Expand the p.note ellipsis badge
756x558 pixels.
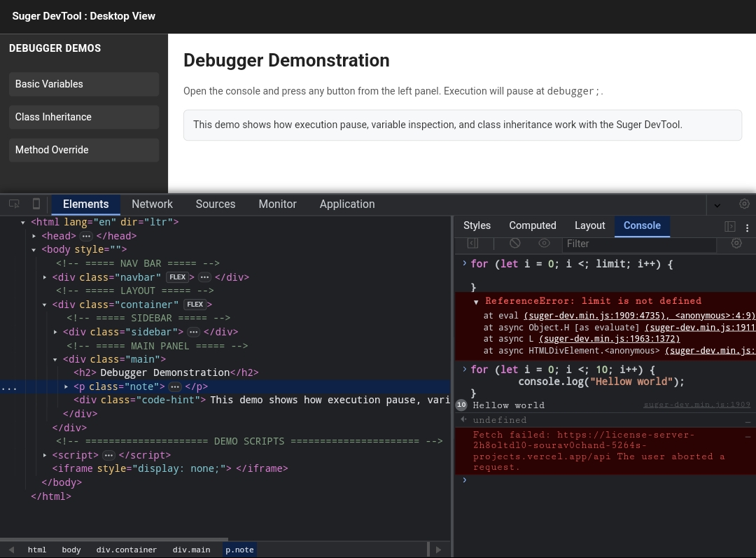[175, 386]
